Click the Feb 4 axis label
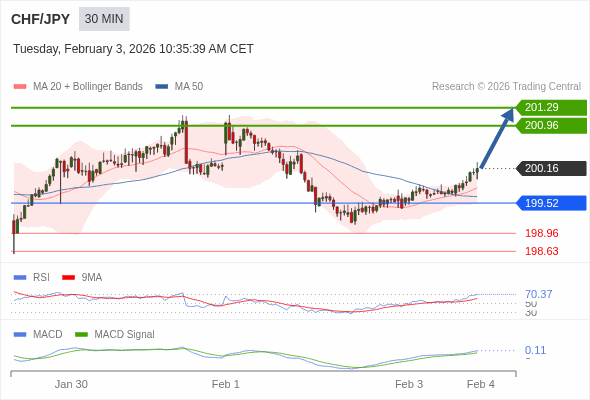Image resolution: width=590 pixels, height=400 pixels. 481,384
